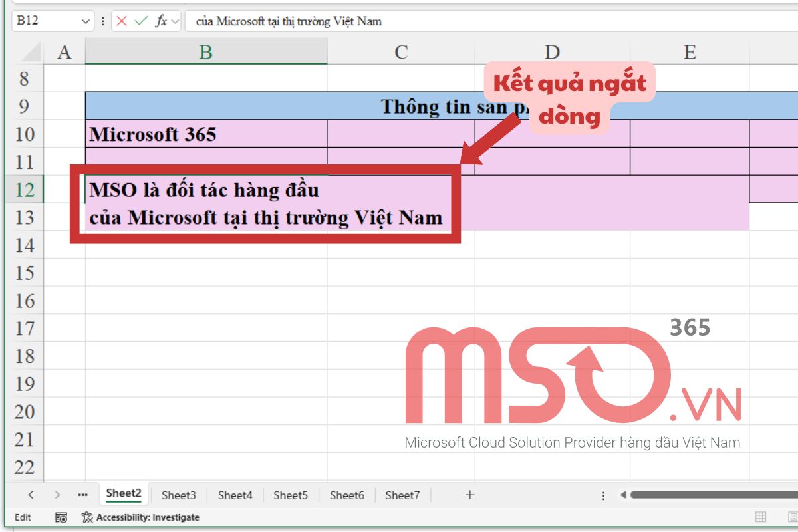
Task: Click the tab bar split handle dots
Action: pyautogui.click(x=603, y=495)
